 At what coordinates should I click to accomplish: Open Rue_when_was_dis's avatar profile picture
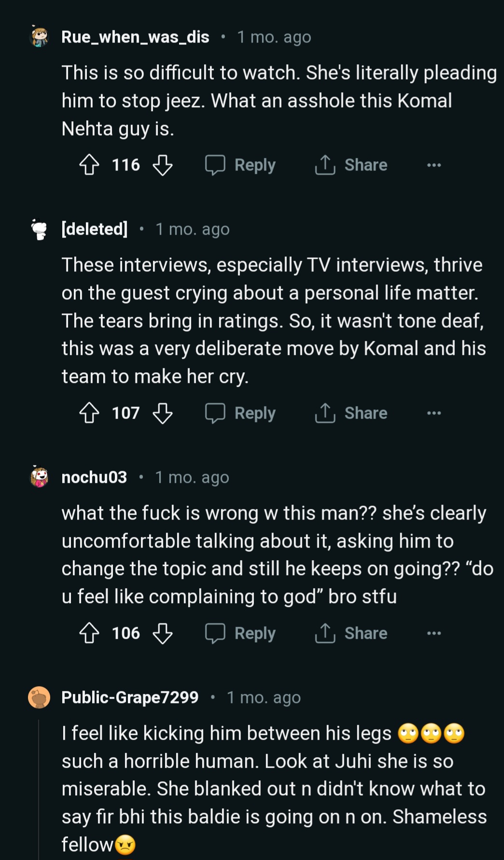click(x=40, y=37)
